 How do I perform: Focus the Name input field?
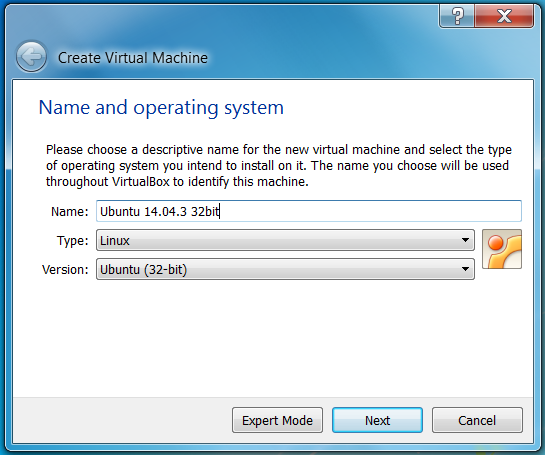click(x=309, y=211)
